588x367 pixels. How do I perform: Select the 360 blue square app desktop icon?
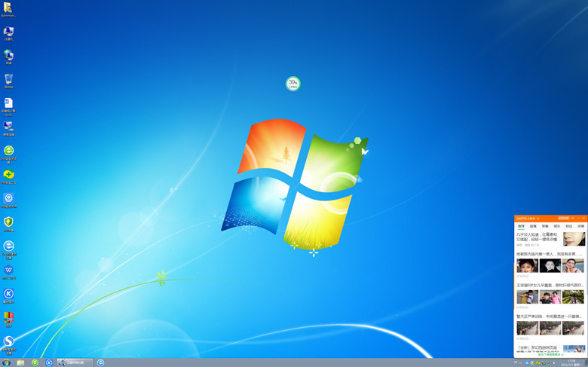(x=8, y=200)
